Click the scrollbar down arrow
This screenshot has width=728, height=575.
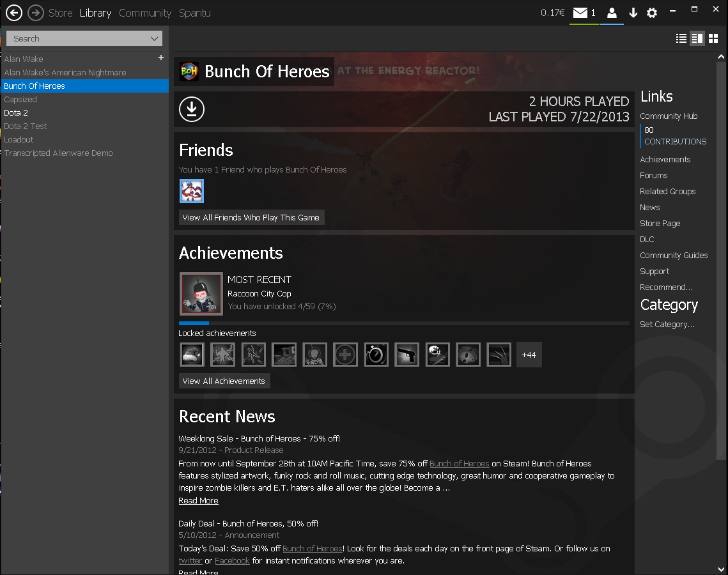721,569
